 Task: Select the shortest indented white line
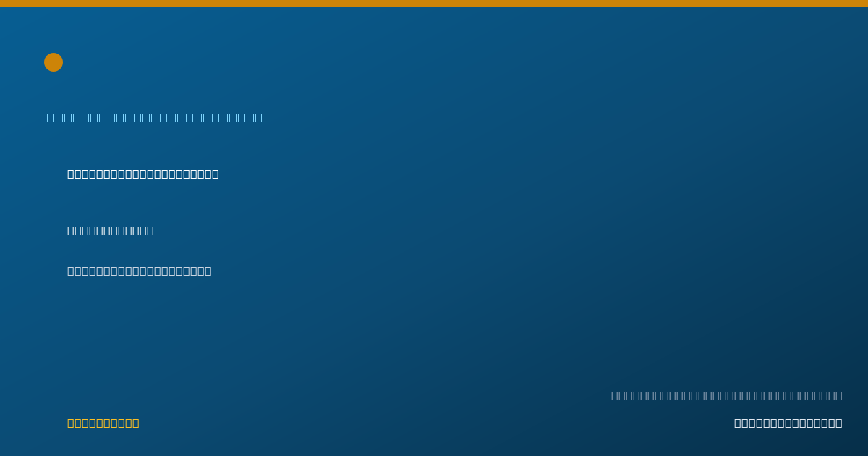coord(111,230)
